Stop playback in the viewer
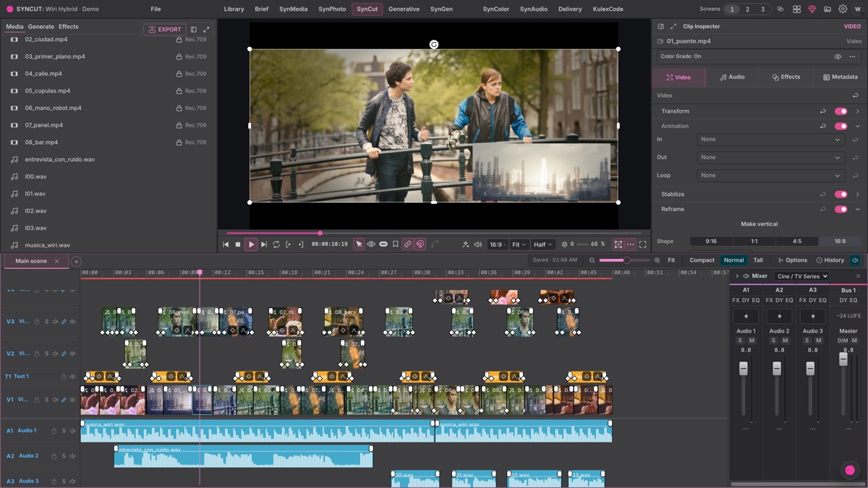 [x=238, y=244]
